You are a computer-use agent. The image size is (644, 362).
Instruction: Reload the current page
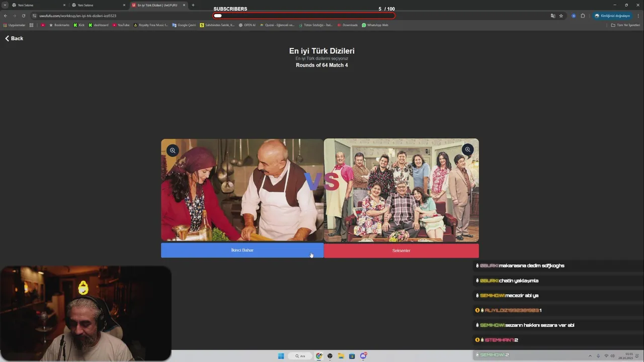[23, 16]
